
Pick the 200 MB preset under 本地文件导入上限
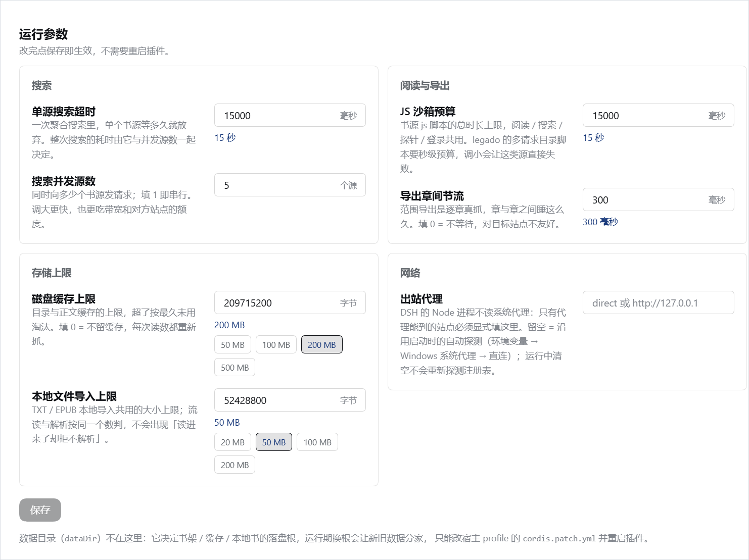[235, 465]
